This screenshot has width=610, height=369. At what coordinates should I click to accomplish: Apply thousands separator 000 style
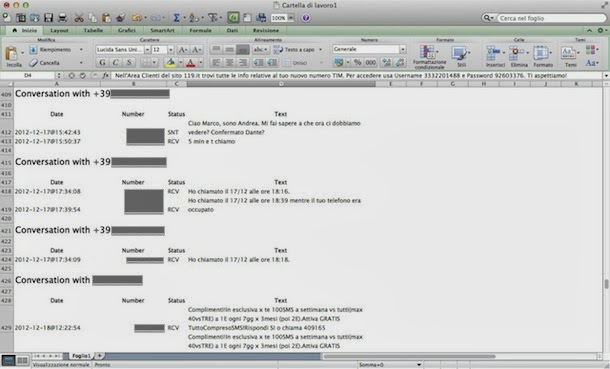pyautogui.click(x=370, y=62)
